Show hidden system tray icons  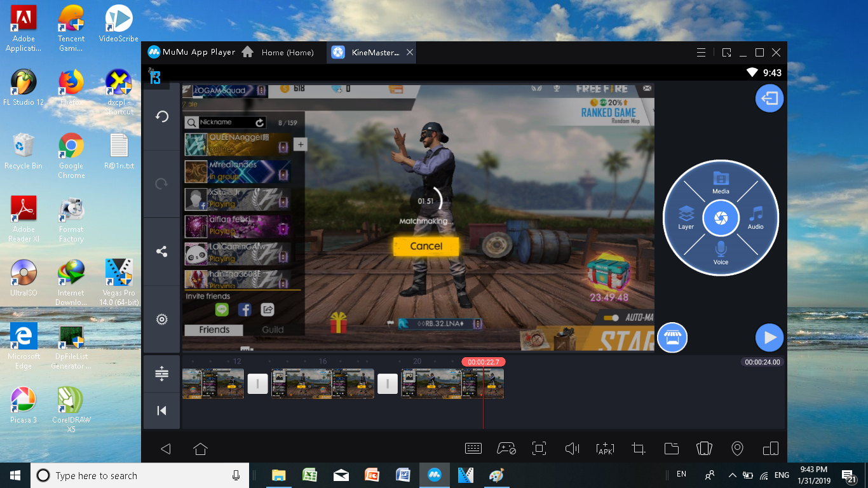tap(732, 475)
